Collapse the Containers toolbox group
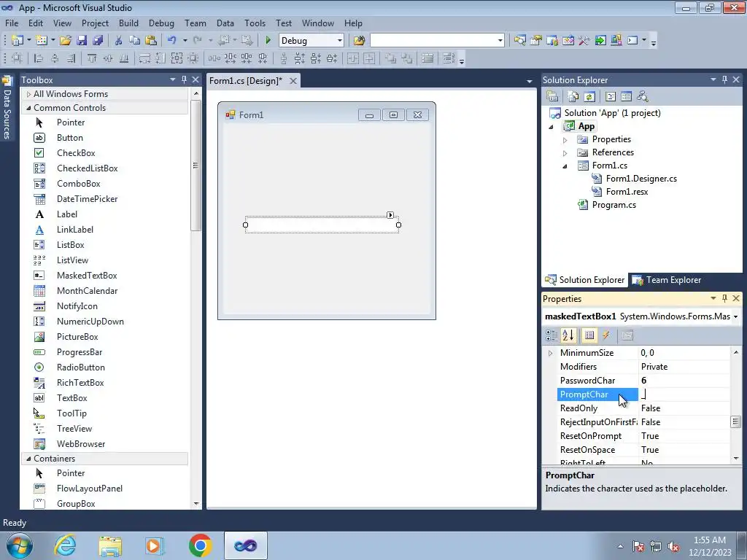This screenshot has height=560, width=747. [28, 459]
